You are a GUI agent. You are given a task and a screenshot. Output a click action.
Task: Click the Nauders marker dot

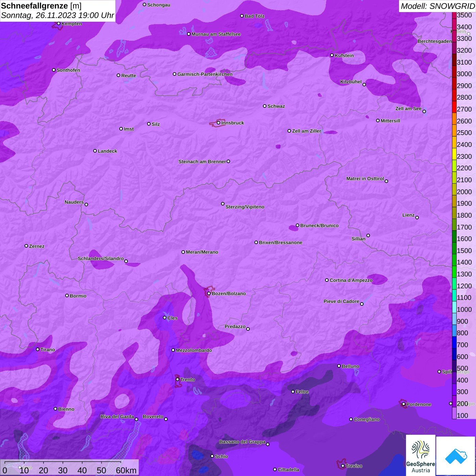[x=86, y=204]
